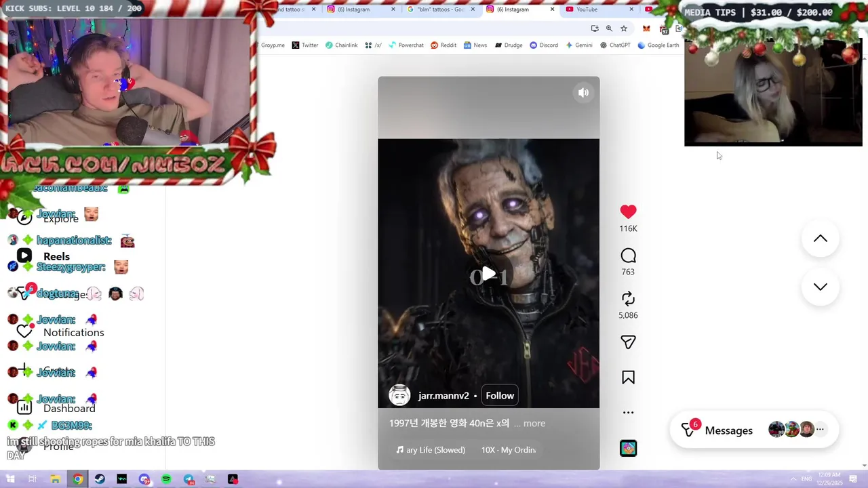Viewport: 868px width, 488px height.
Task: Expand the caption with the more link
Action: tap(534, 424)
